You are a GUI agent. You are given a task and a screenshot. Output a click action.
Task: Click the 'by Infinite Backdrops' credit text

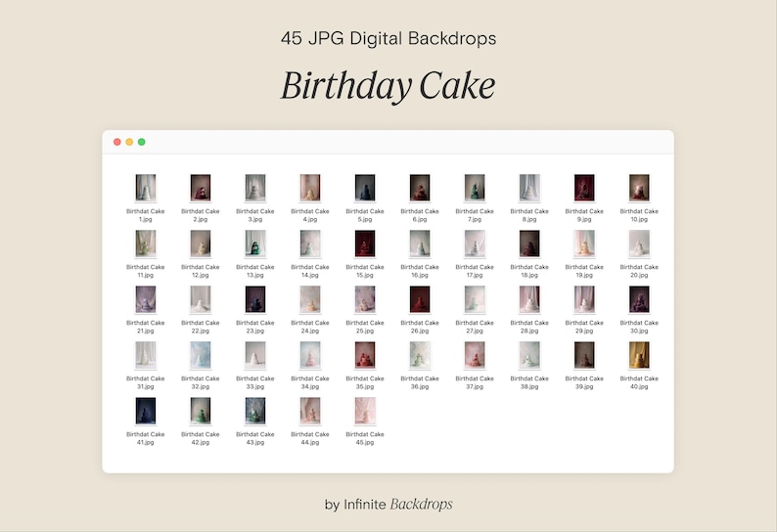[388, 505]
